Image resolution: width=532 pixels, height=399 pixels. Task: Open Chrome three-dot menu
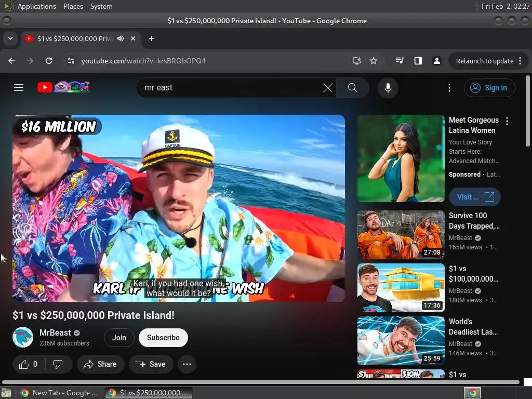[520, 61]
